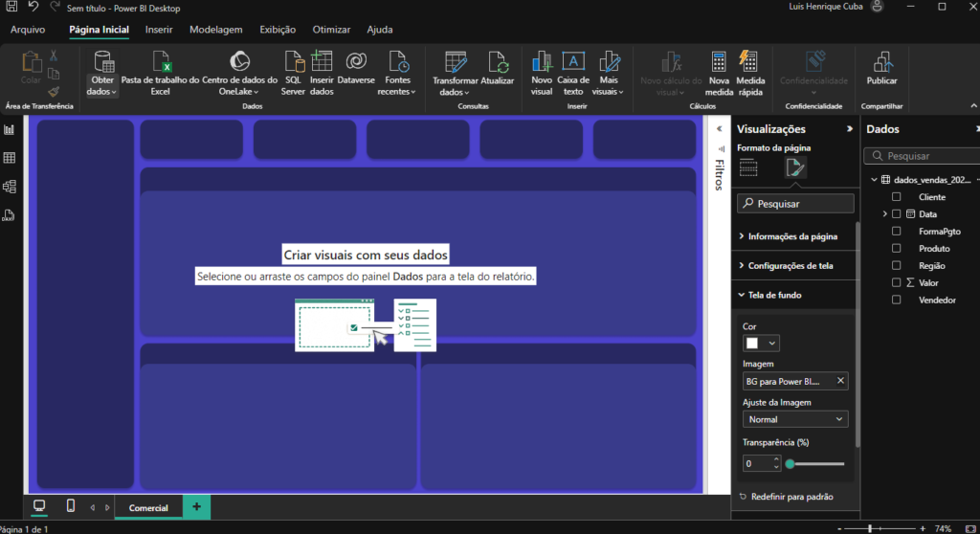This screenshot has width=980, height=534.
Task: Switch to Model view in left sidebar
Action: (10, 187)
